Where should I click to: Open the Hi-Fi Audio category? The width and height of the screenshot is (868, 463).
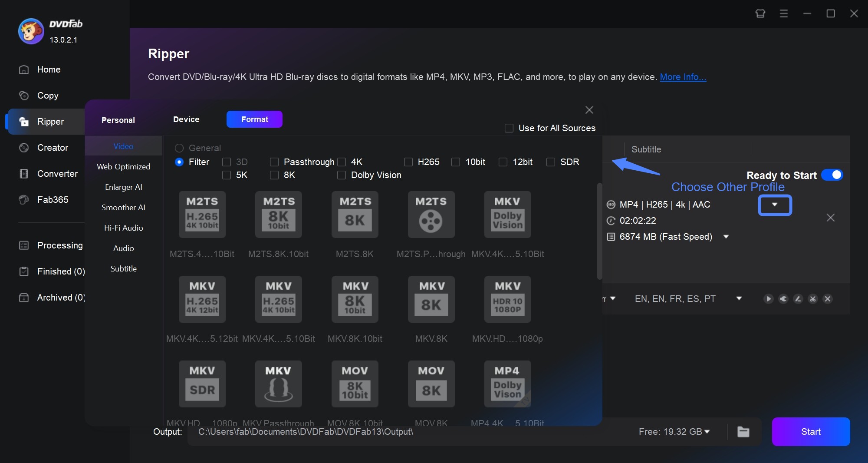(124, 228)
